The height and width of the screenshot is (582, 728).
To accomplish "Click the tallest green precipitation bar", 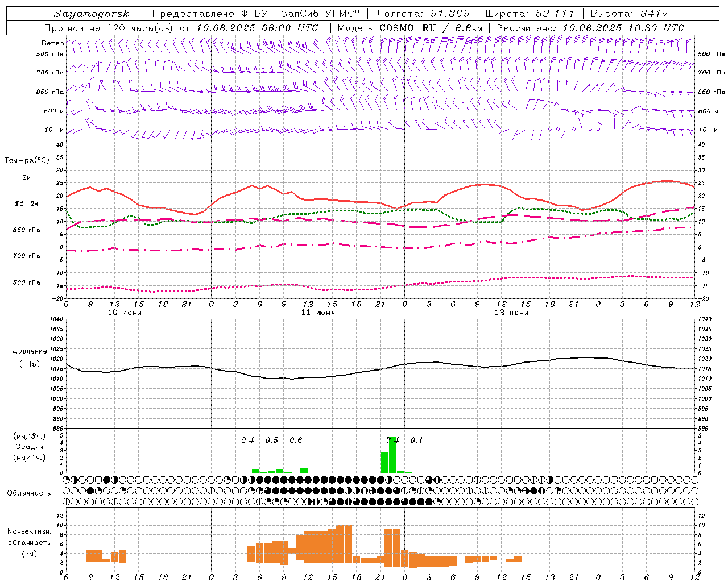I will click(392, 455).
